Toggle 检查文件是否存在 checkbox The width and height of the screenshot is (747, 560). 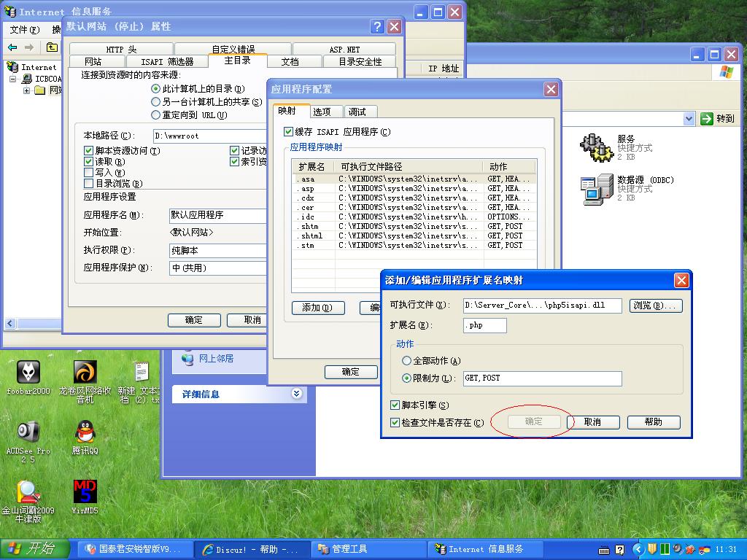(395, 422)
